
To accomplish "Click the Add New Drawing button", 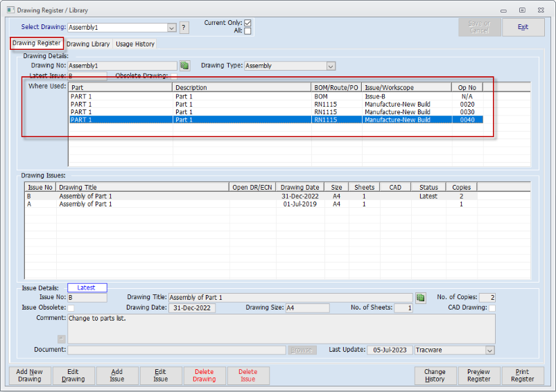I will [x=29, y=375].
